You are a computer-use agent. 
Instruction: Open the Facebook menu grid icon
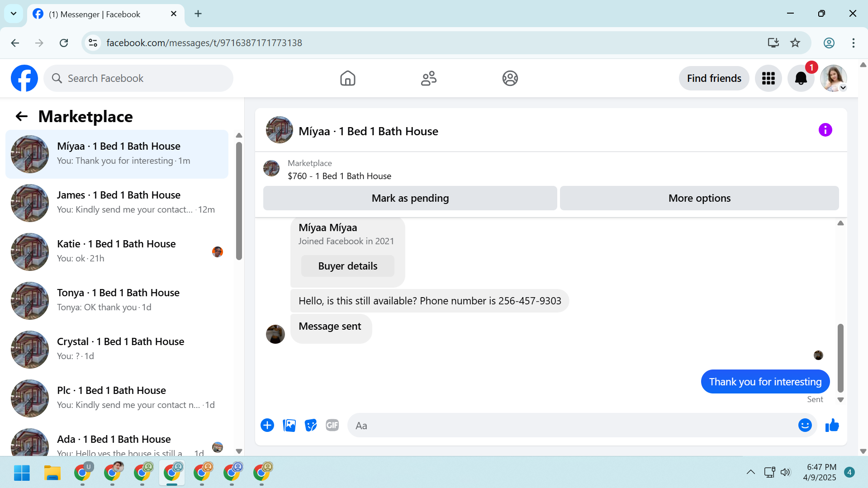768,78
